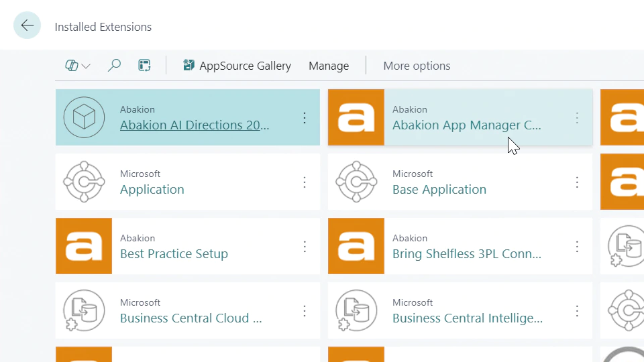This screenshot has height=362, width=644.
Task: Click the orange logo of Abakion App Manager
Action: tap(356, 117)
